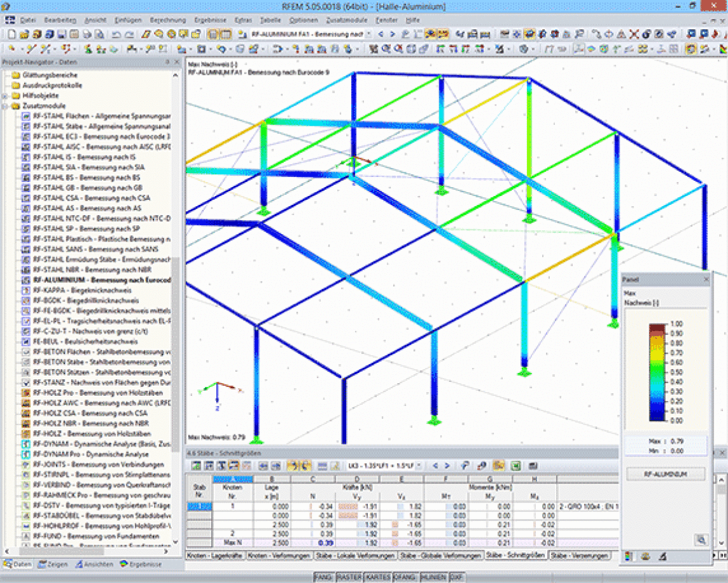Image resolution: width=728 pixels, height=583 pixels.
Task: Click the Redo arrow icon
Action: point(129,34)
